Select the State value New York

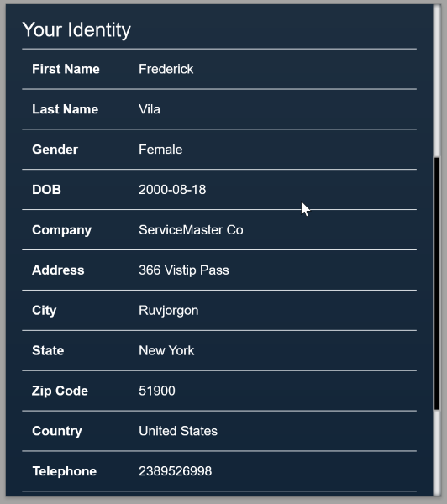[166, 350]
